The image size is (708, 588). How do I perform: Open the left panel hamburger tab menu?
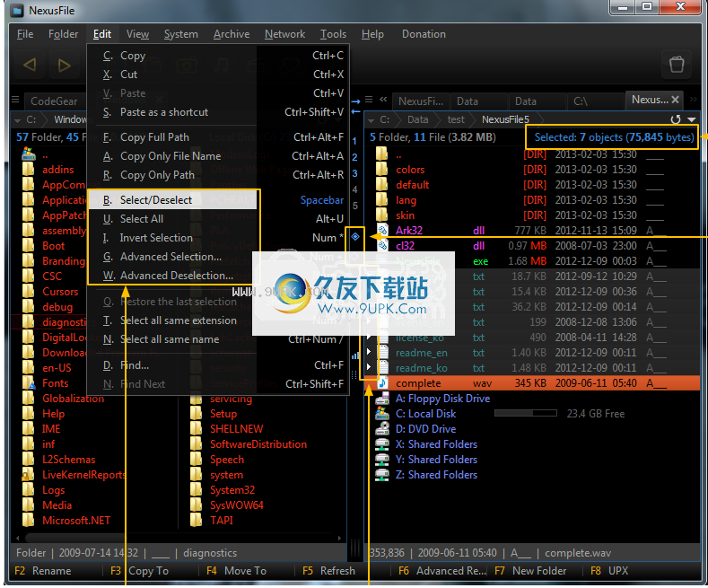pos(15,100)
